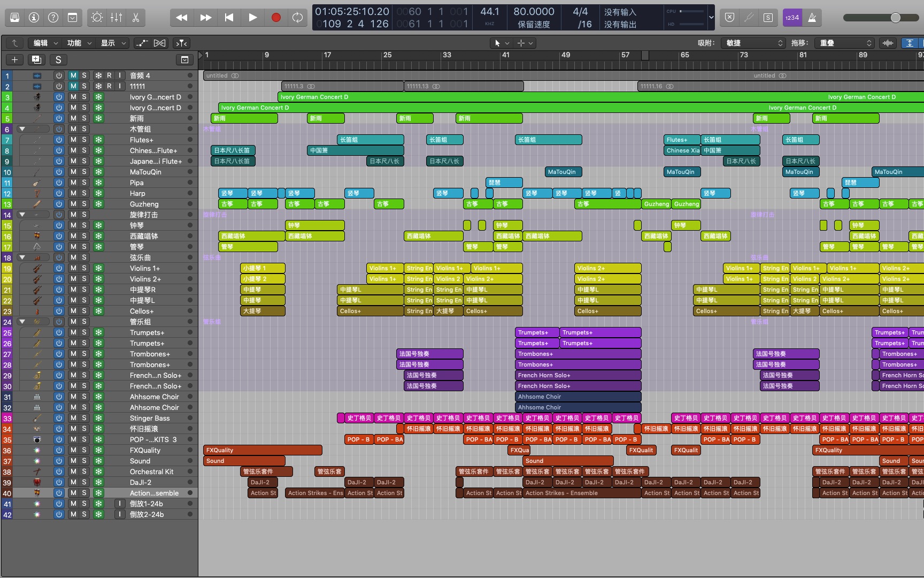Fast forward the playhead

[x=205, y=18]
